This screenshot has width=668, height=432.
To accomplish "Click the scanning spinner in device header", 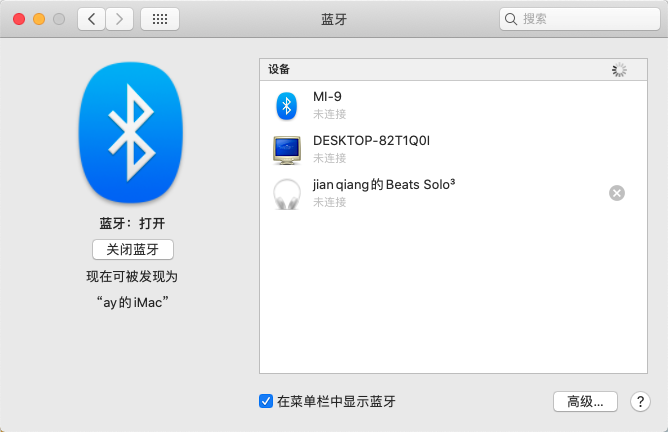I will point(619,70).
